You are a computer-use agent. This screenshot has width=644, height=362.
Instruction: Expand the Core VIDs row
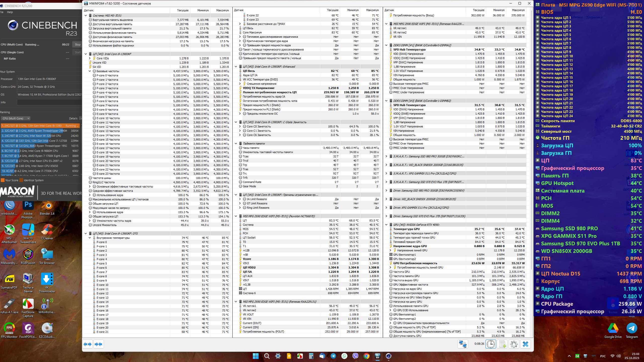click(x=90, y=58)
